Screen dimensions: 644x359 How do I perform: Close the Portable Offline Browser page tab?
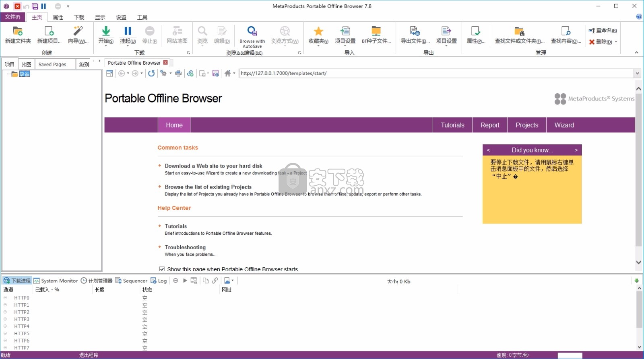click(x=165, y=63)
